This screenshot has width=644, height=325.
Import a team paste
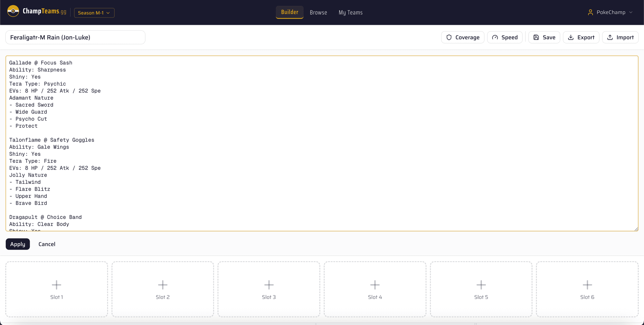click(x=620, y=37)
